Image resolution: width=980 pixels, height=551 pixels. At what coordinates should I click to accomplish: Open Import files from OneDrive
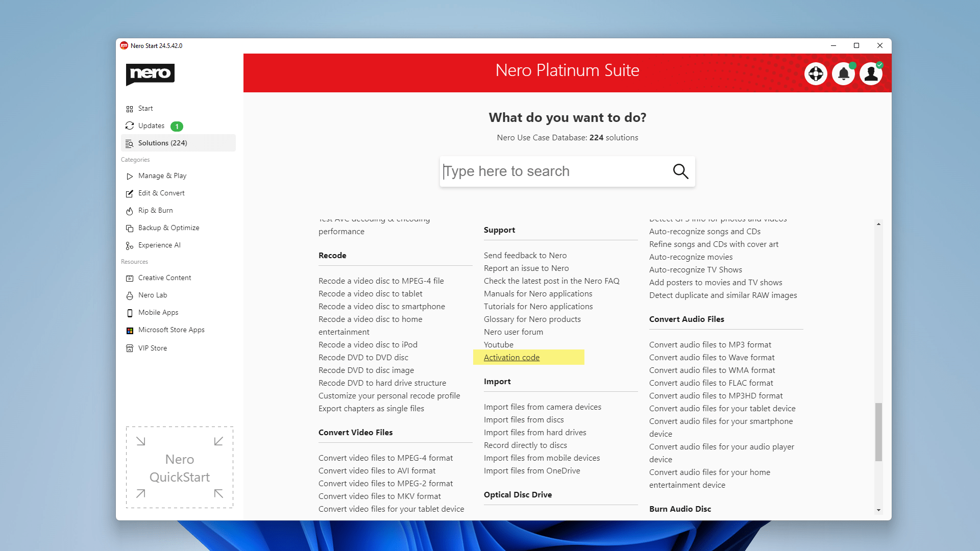click(x=532, y=470)
